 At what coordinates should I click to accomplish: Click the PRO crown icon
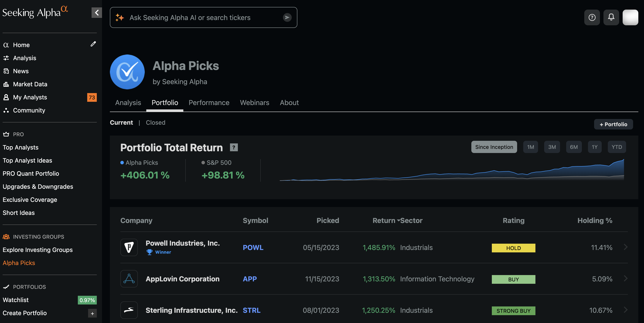coord(6,134)
